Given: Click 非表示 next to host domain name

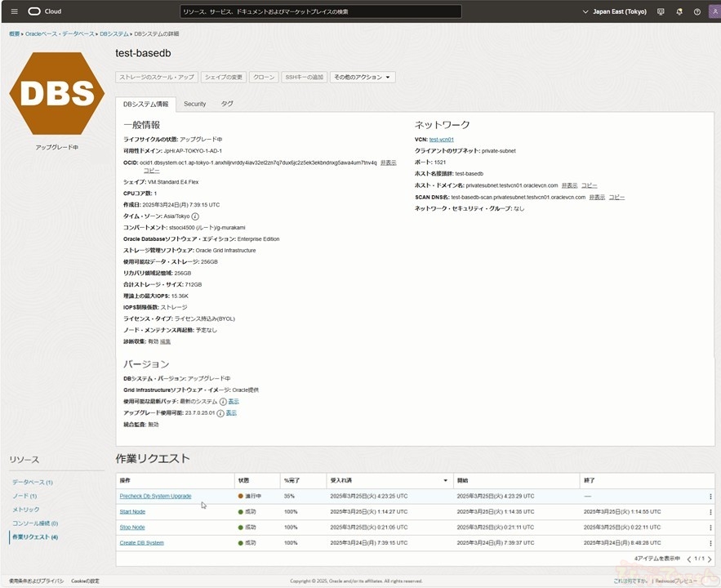Looking at the screenshot, I should pyautogui.click(x=569, y=185).
